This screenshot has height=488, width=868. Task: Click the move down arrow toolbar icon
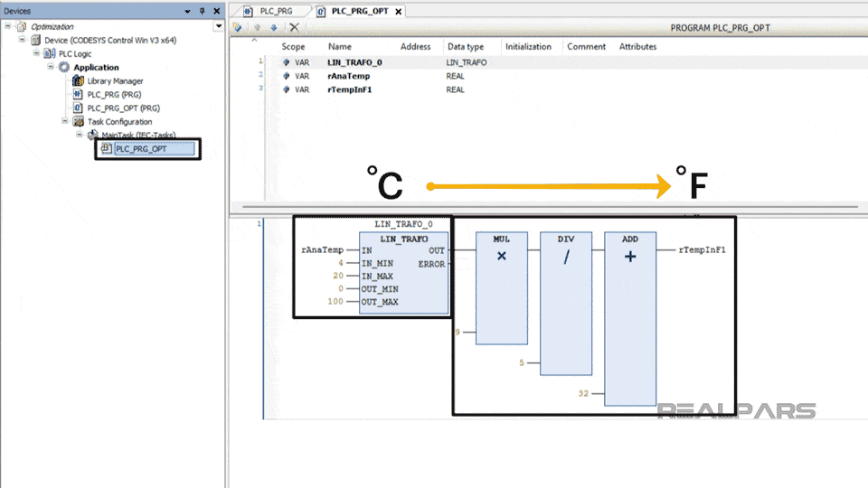273,27
